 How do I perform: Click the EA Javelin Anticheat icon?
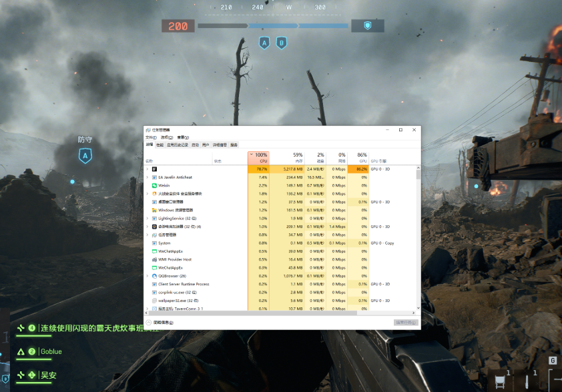click(154, 177)
